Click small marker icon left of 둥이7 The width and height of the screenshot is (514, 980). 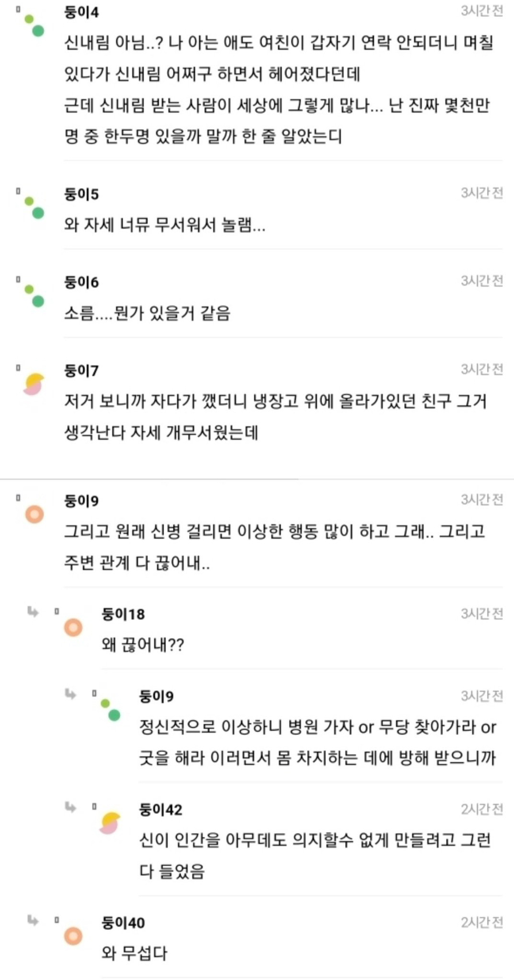point(18,368)
